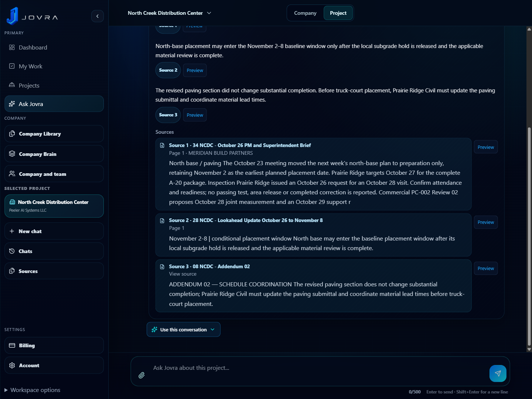532x399 pixels.
Task: Open Company Brain section
Action: pyautogui.click(x=54, y=154)
